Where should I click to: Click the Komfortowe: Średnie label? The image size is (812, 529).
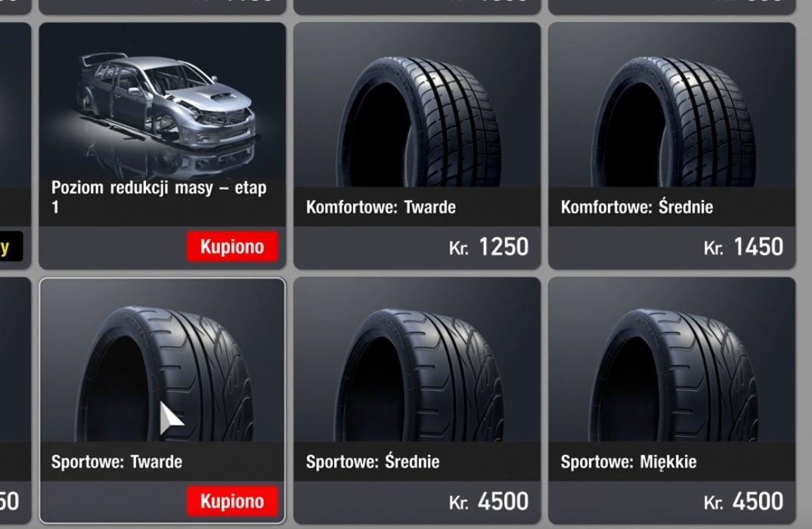[x=637, y=207]
